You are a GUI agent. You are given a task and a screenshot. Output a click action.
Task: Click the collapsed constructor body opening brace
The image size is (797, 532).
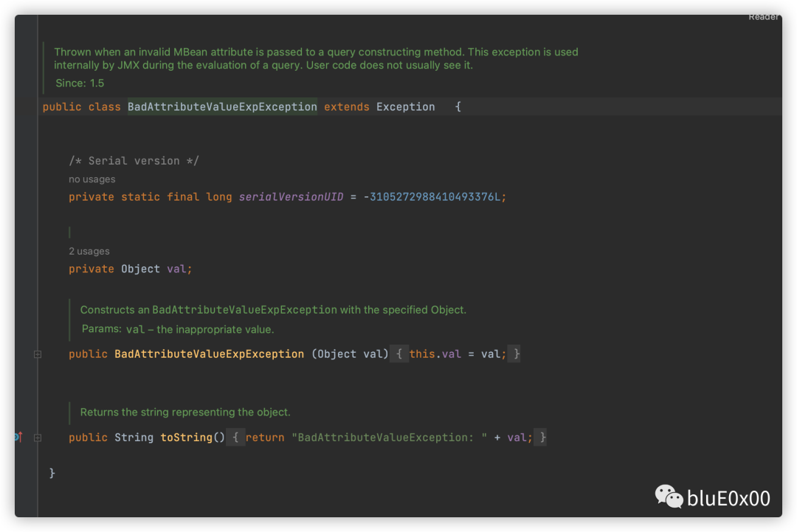[399, 353]
